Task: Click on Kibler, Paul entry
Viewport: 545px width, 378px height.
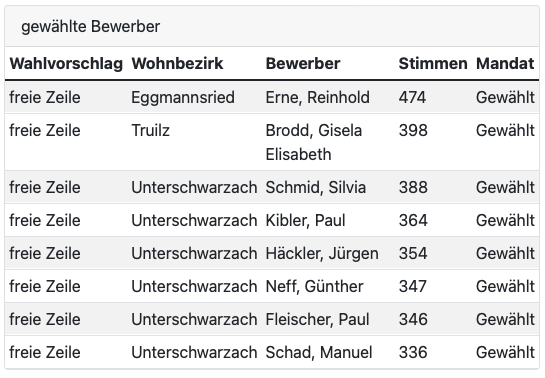Action: pyautogui.click(x=306, y=221)
